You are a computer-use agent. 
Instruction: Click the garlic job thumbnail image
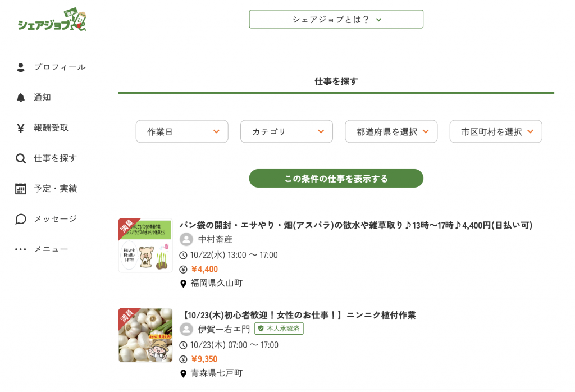tap(145, 335)
